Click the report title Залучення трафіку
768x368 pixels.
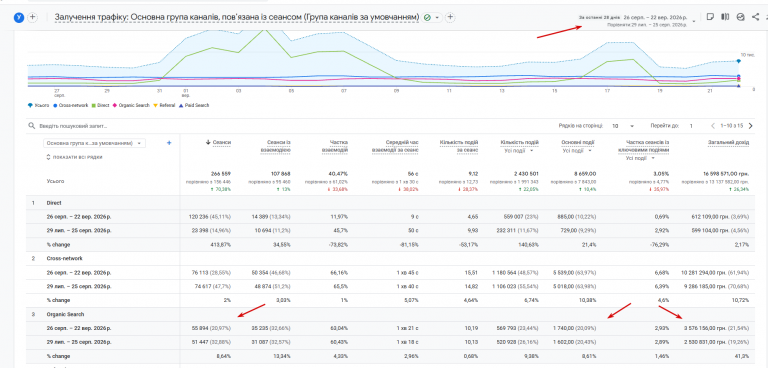[237, 17]
